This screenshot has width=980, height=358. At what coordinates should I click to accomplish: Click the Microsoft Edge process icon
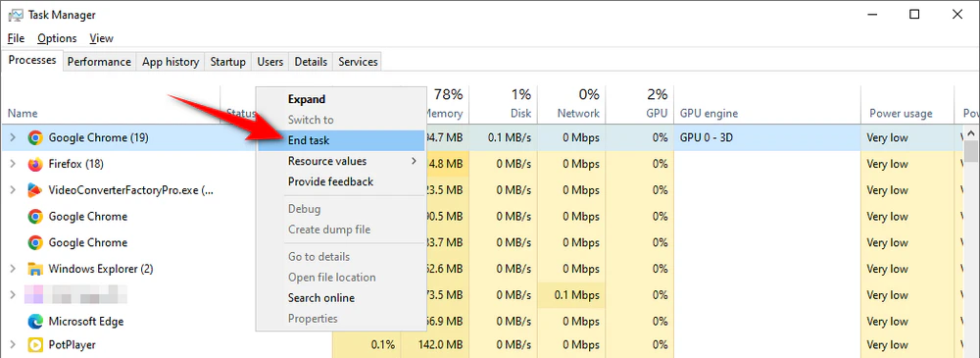pos(35,322)
